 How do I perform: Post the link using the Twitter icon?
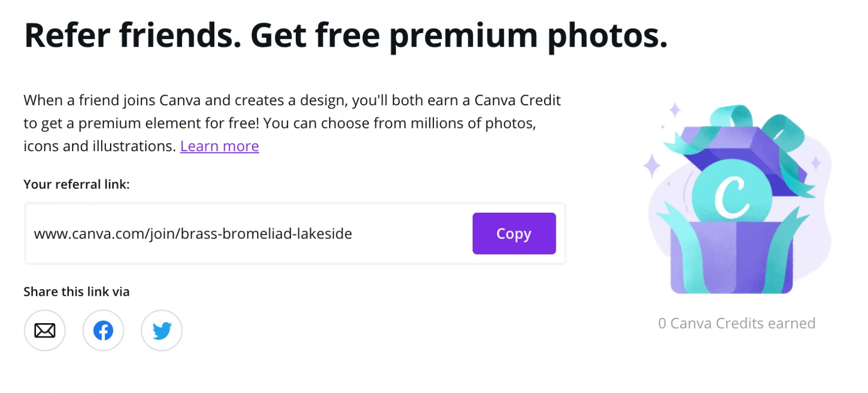coord(161,330)
